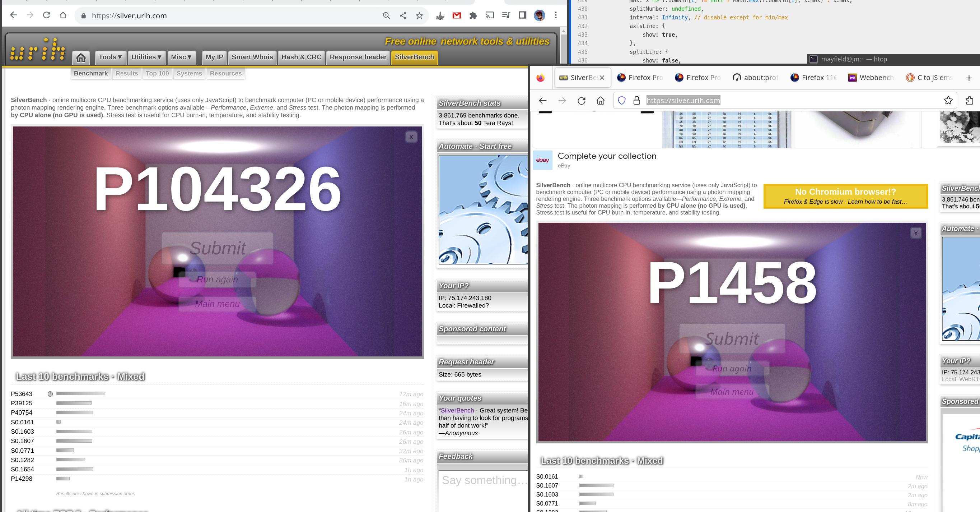
Task: Expand the Tools dropdown menu
Action: (110, 57)
